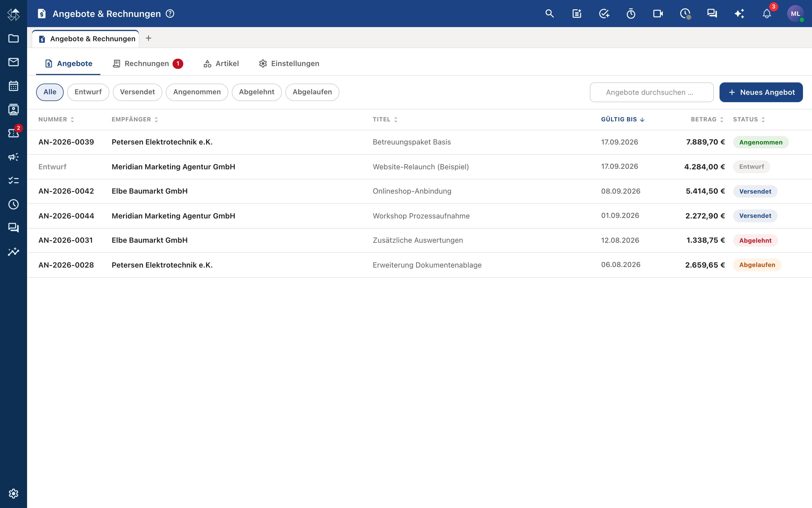Open the analytics chart icon in the sidebar
812x508 pixels.
pos(14,252)
